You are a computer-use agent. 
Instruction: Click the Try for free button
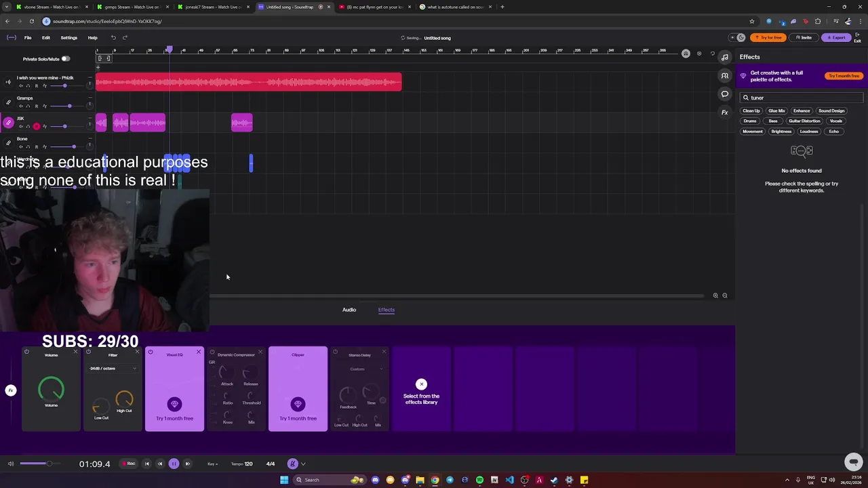point(768,37)
